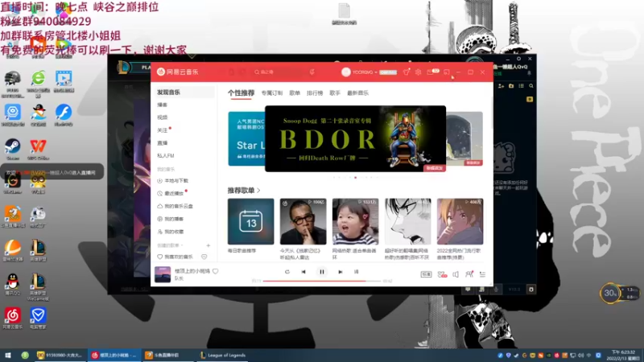Switch to League of Legends taskbar item
This screenshot has height=362, width=644.
pyautogui.click(x=223, y=356)
